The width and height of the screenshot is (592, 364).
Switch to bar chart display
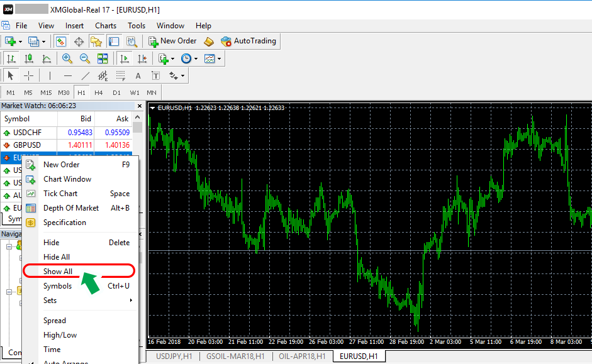pos(11,58)
